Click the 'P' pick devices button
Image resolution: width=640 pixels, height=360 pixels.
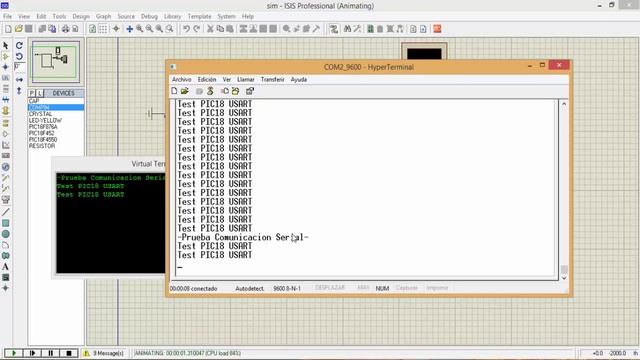pos(32,93)
